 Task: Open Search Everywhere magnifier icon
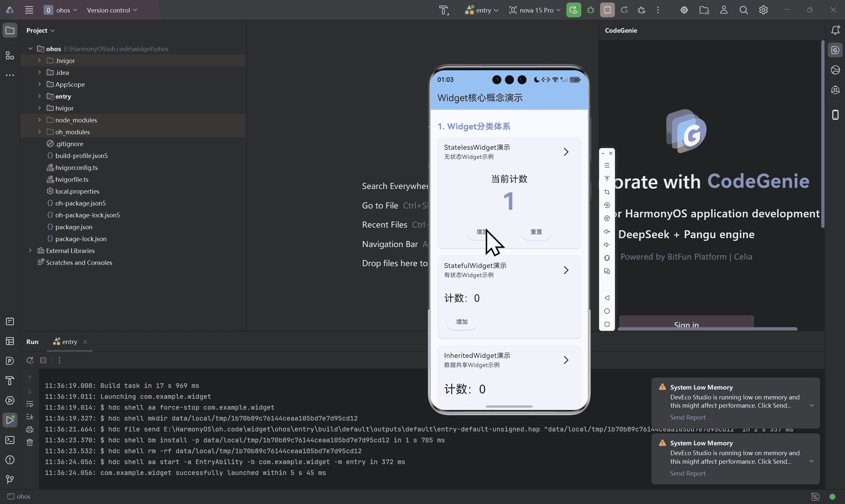743,10
